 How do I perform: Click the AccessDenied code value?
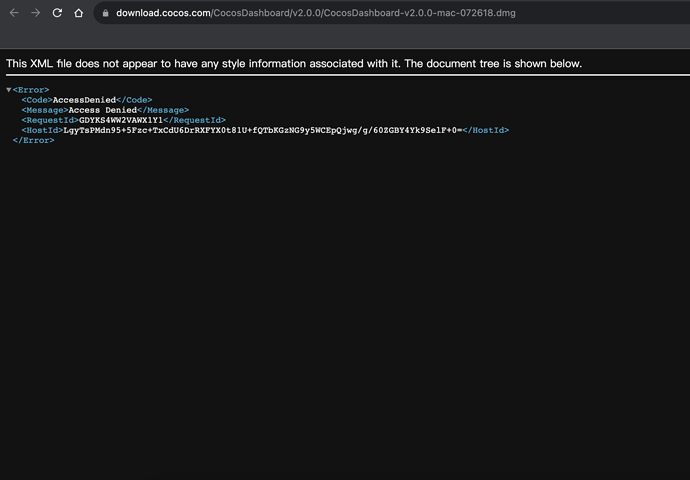(84, 100)
